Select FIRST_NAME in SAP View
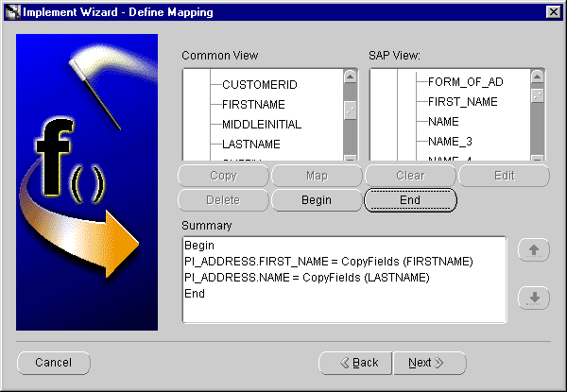The image size is (567, 392). point(462,102)
